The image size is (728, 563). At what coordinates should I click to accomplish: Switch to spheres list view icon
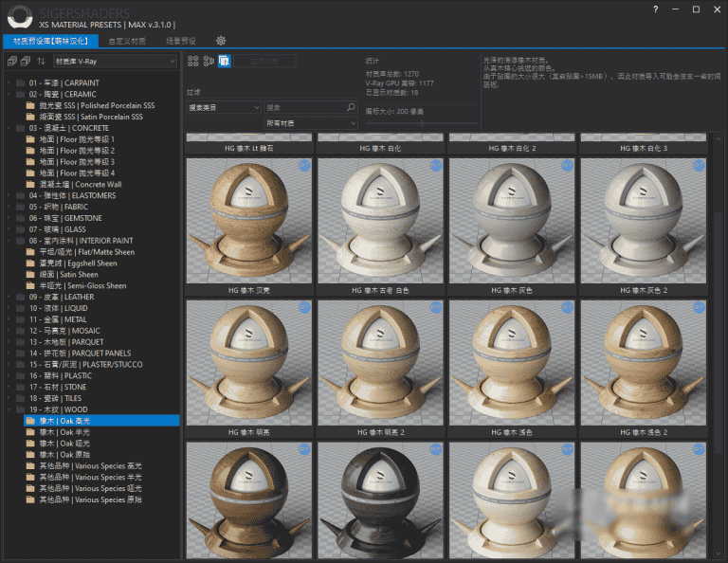[x=209, y=61]
